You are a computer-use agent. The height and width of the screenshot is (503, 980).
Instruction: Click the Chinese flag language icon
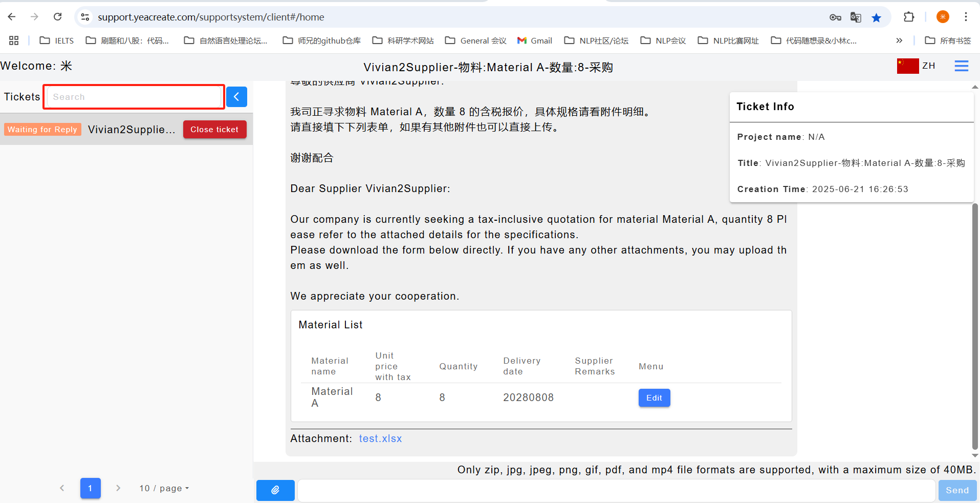pyautogui.click(x=907, y=66)
